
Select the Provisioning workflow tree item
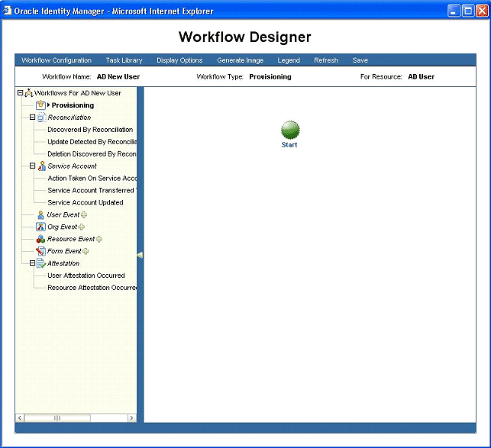point(73,105)
